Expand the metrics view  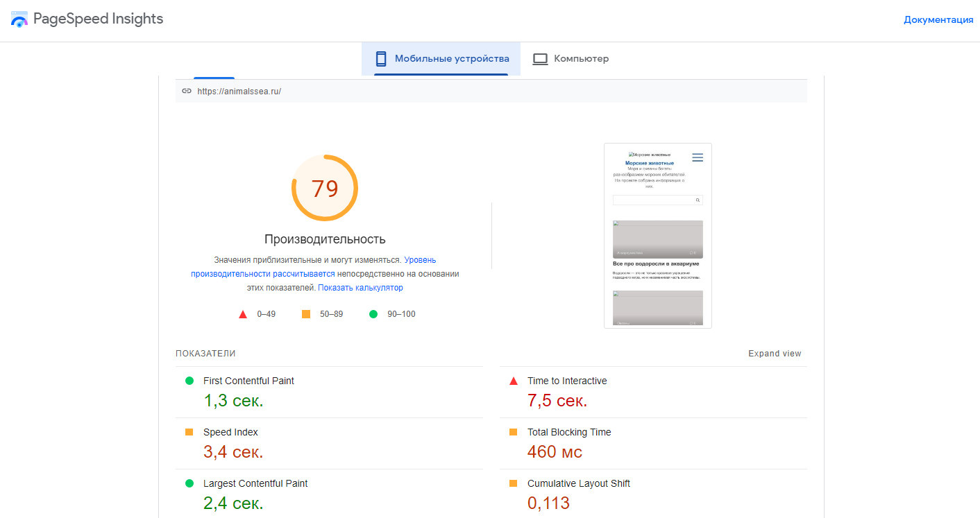774,354
